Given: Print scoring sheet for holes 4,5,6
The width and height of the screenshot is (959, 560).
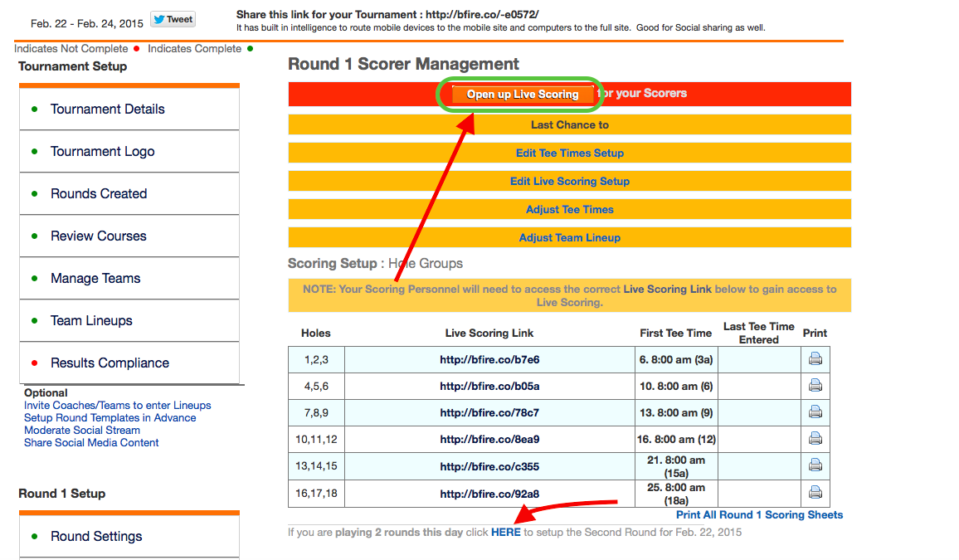Looking at the screenshot, I should (815, 386).
